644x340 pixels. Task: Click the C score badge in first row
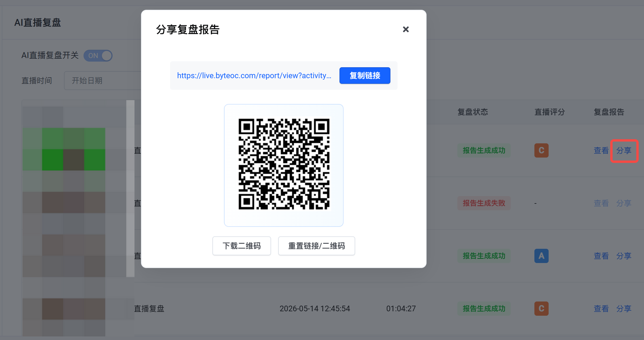(x=542, y=150)
